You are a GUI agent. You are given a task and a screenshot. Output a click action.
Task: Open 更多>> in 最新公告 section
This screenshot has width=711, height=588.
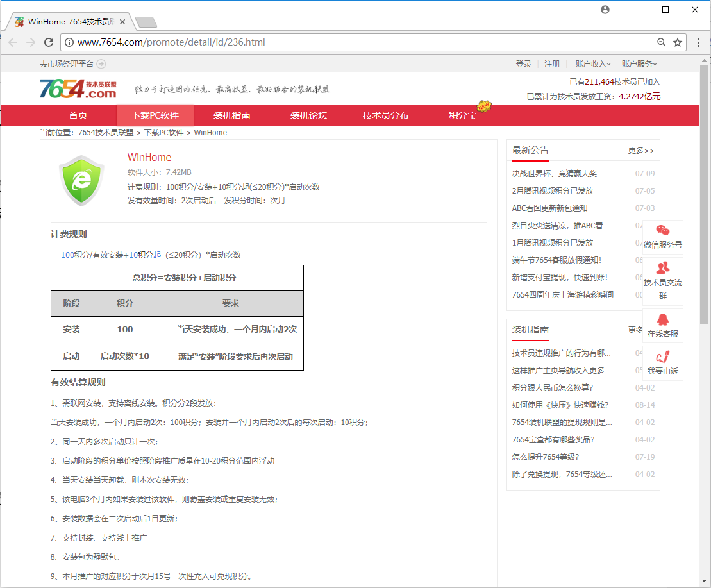pos(640,151)
